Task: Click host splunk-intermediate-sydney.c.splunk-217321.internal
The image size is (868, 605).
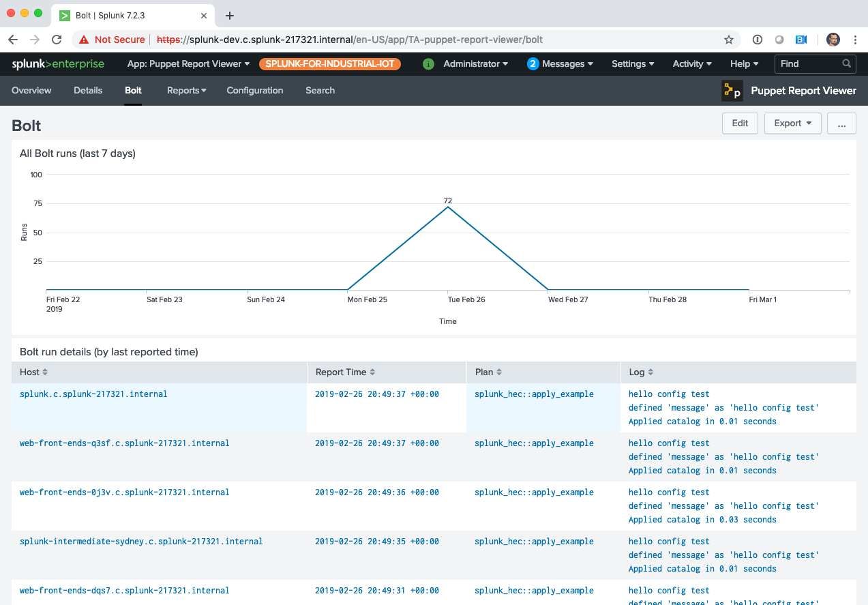Action: point(141,542)
